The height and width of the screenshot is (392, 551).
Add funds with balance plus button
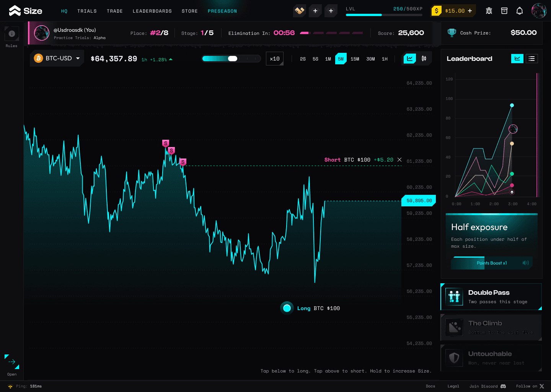[470, 11]
